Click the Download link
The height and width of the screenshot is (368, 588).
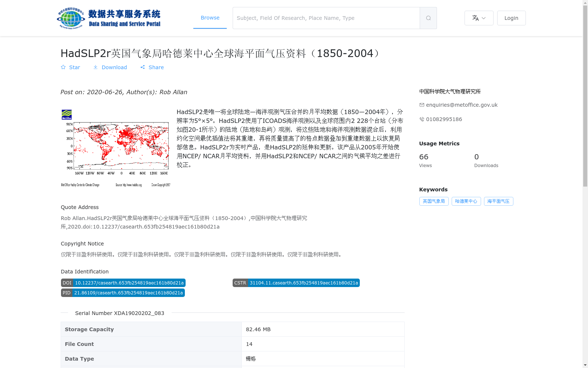[110, 67]
